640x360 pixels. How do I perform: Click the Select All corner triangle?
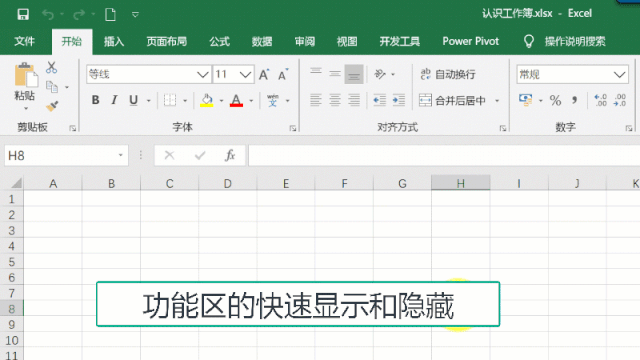(x=16, y=183)
